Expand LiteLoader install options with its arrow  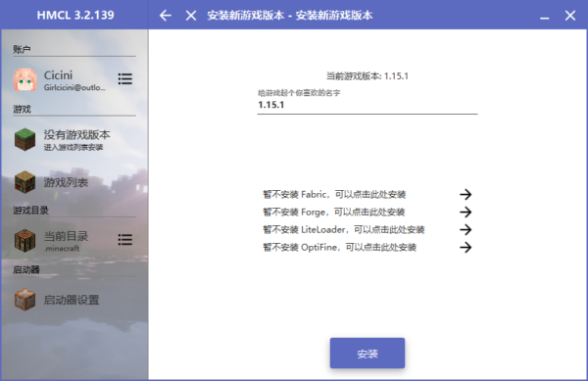tap(465, 229)
